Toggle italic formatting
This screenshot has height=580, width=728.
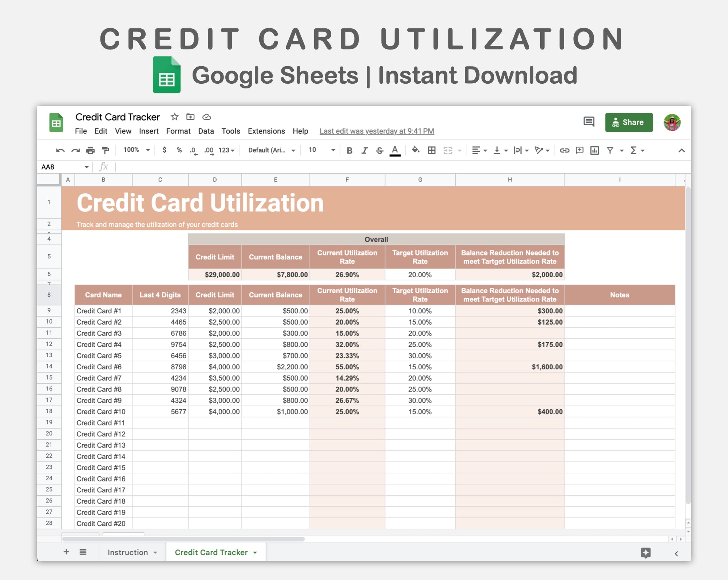click(364, 150)
